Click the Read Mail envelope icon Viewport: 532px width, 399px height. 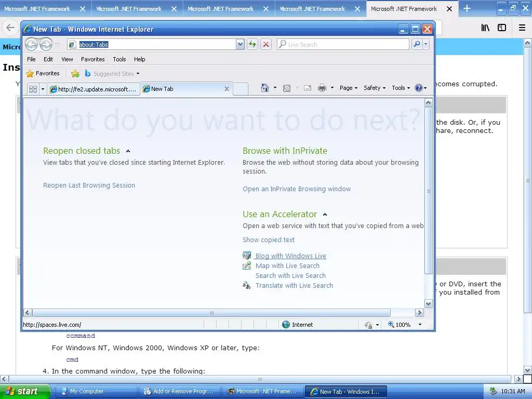308,88
